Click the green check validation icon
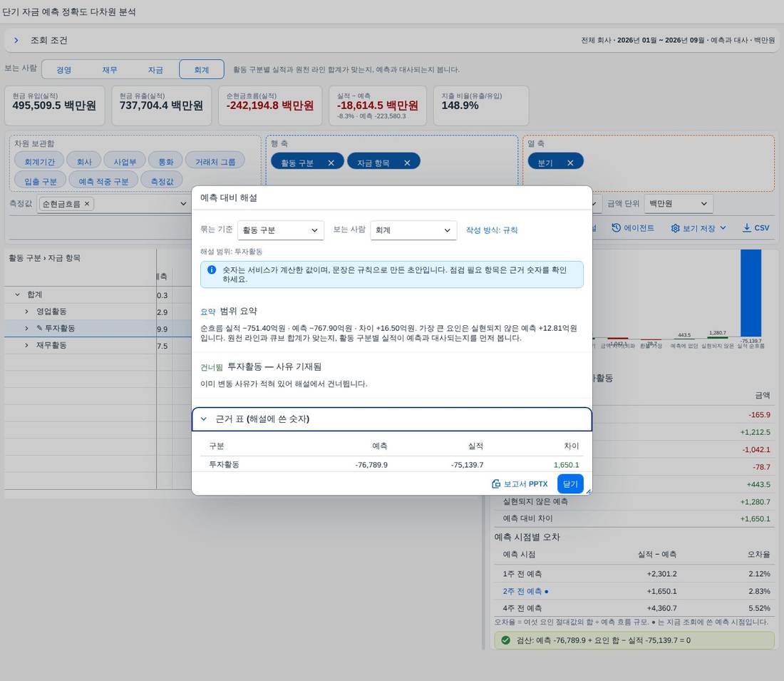Screen dimensions: 784x681 505,640
